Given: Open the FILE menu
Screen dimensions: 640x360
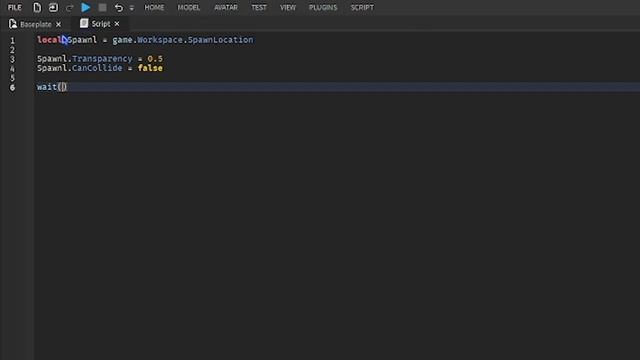Looking at the screenshot, I should click(x=15, y=7).
